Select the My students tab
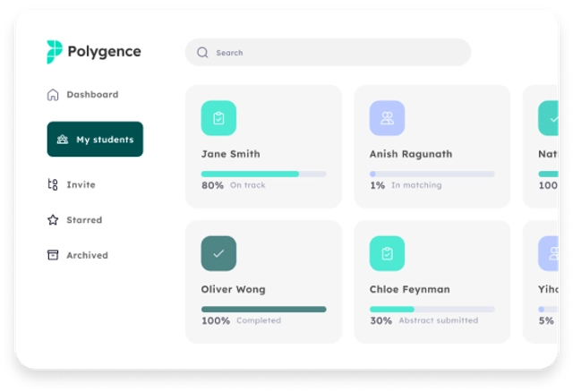This screenshot has height=392, width=573. 95,140
